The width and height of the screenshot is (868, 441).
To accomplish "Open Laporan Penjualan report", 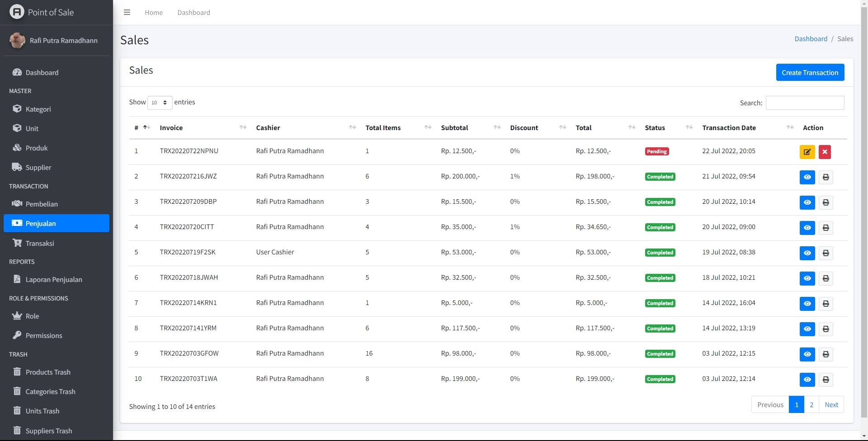I will [x=57, y=279].
